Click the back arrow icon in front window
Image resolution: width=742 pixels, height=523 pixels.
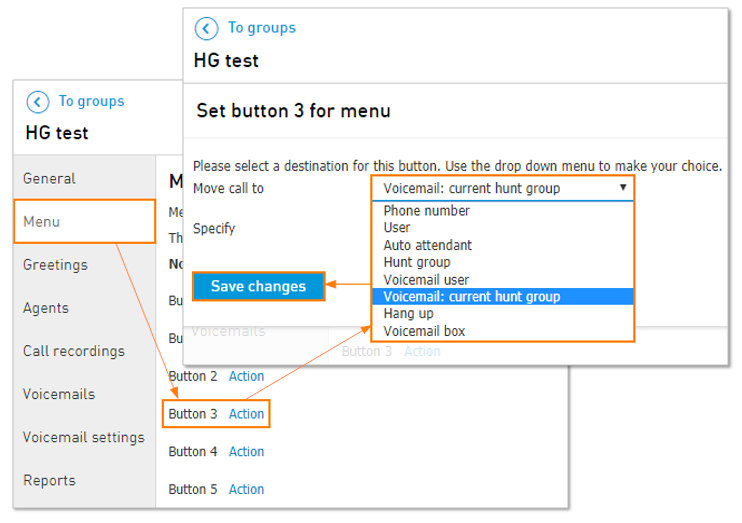(x=206, y=28)
